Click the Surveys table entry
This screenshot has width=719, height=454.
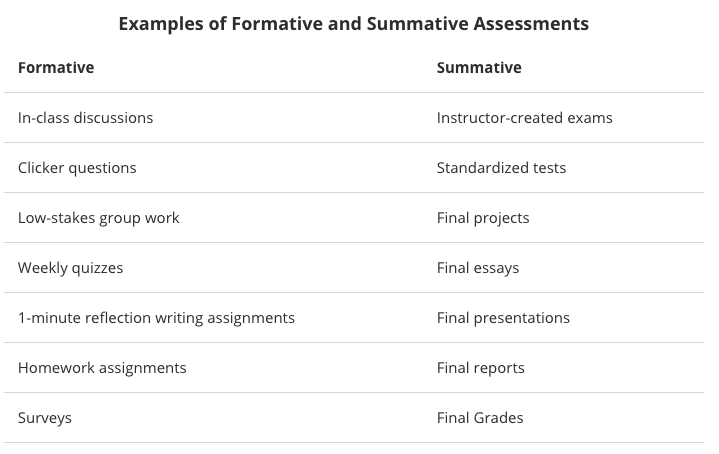45,418
